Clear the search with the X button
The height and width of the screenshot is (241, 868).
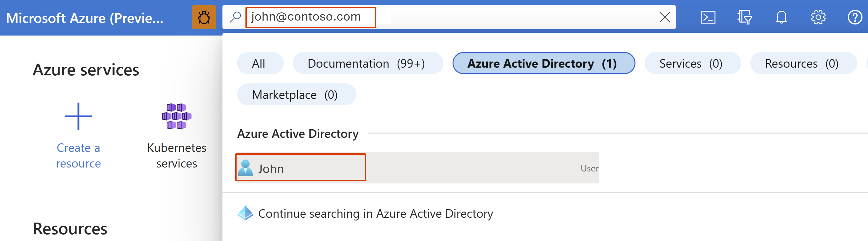[x=664, y=18]
